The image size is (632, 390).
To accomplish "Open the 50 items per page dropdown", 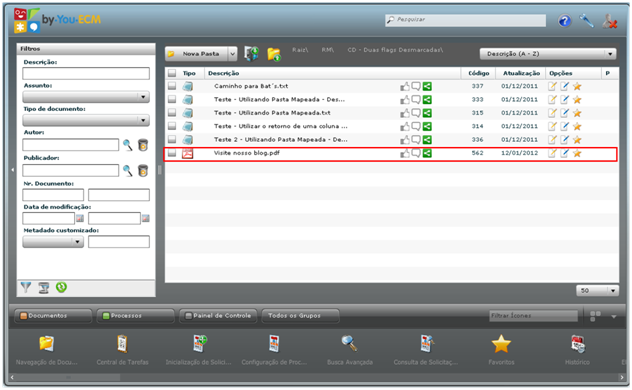I will (597, 290).
